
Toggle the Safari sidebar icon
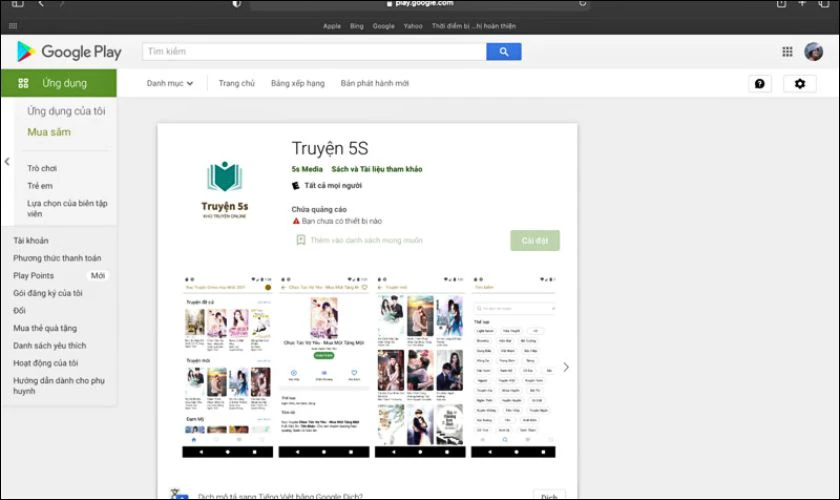[18, 4]
